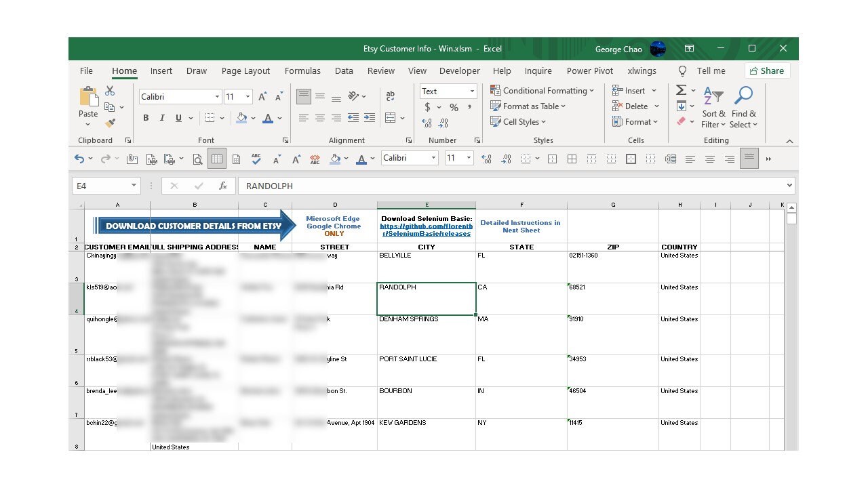Click the Cut scissors icon
The height and width of the screenshot is (488, 868).
[110, 91]
